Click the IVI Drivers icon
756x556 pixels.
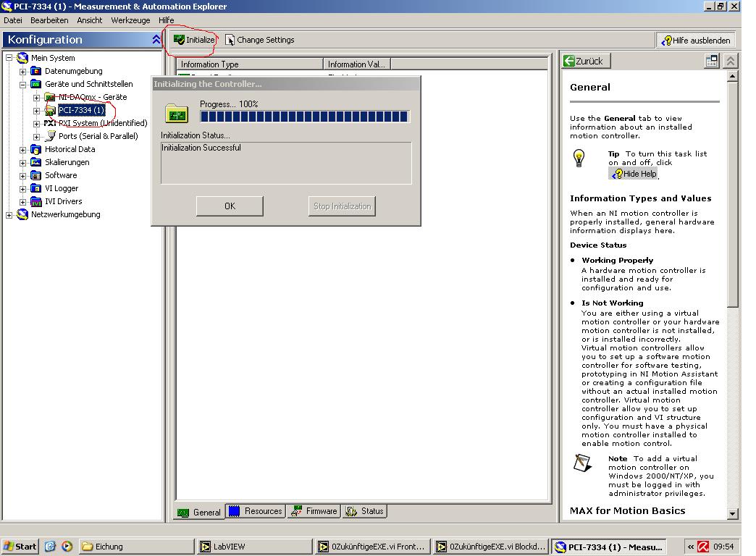36,201
